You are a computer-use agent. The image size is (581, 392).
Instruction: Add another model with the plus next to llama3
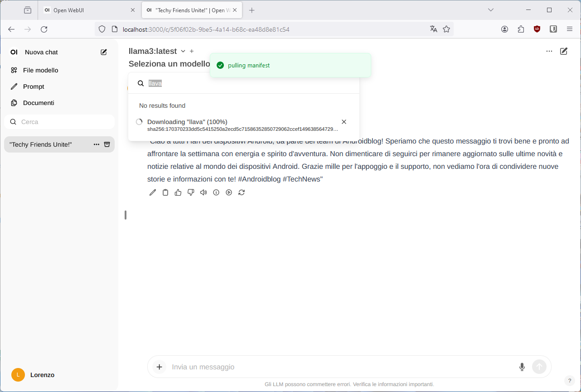[x=191, y=51]
